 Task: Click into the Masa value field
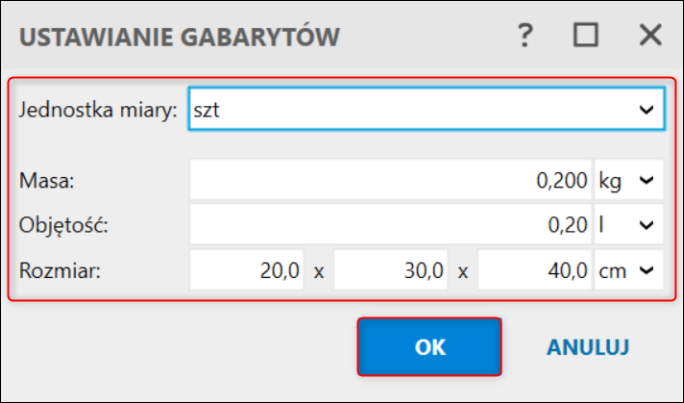click(390, 180)
